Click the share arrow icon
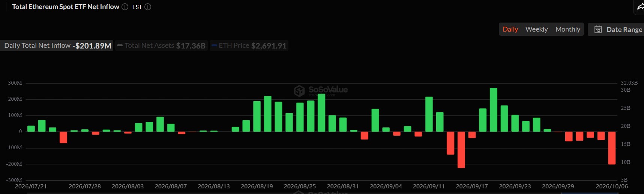 pos(640,6)
